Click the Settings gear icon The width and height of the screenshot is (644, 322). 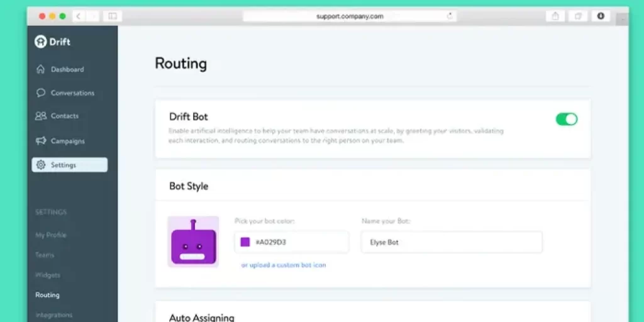tap(41, 165)
